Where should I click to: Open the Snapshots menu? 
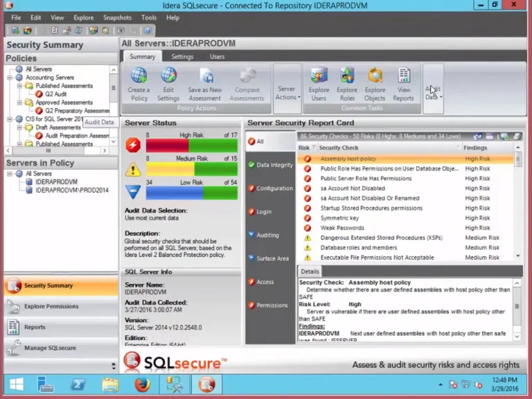tap(117, 17)
